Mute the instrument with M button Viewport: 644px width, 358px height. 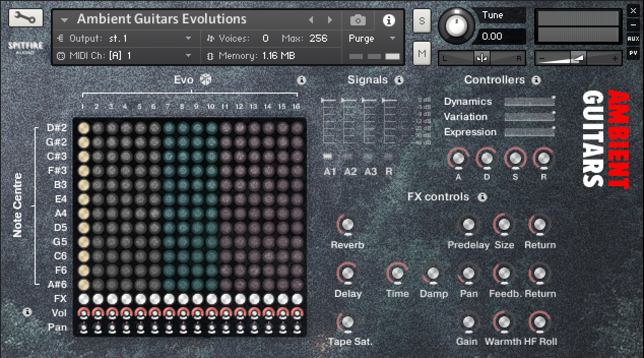coord(422,53)
